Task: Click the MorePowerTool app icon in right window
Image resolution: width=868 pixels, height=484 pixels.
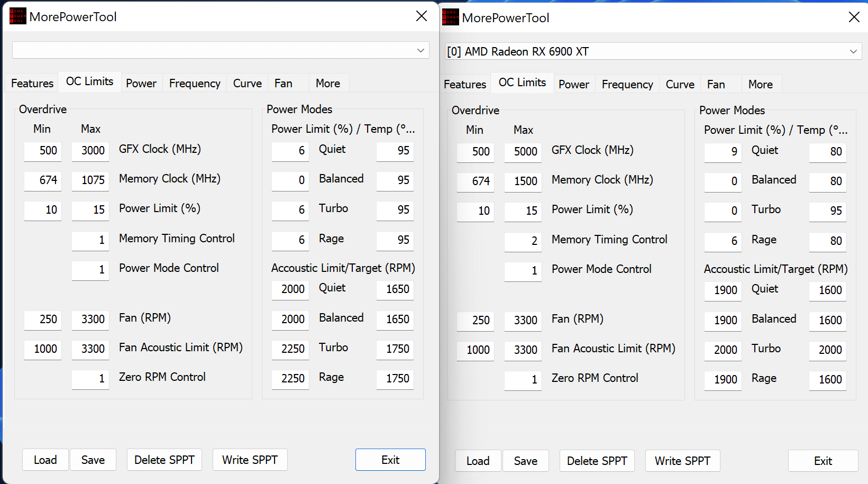Action: (450, 17)
